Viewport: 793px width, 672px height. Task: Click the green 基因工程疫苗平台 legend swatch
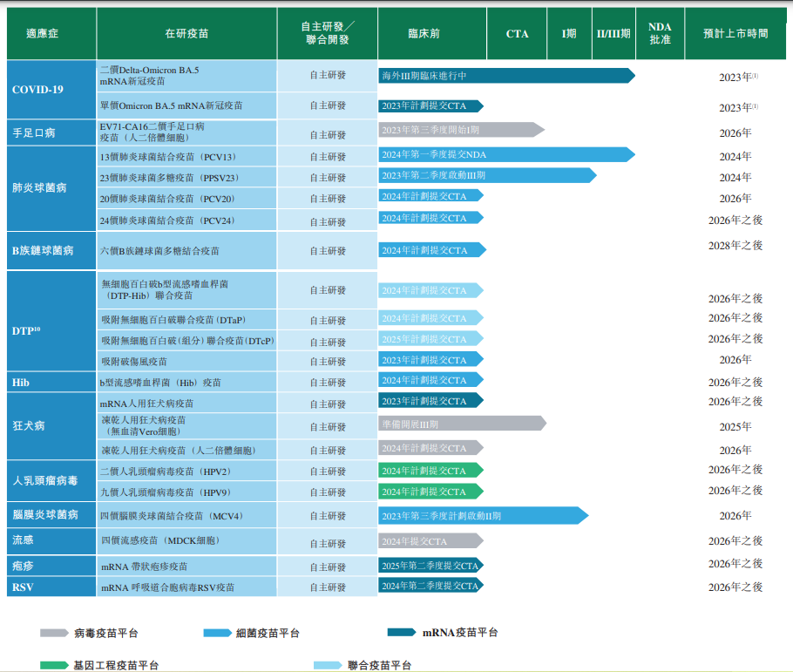point(53,665)
